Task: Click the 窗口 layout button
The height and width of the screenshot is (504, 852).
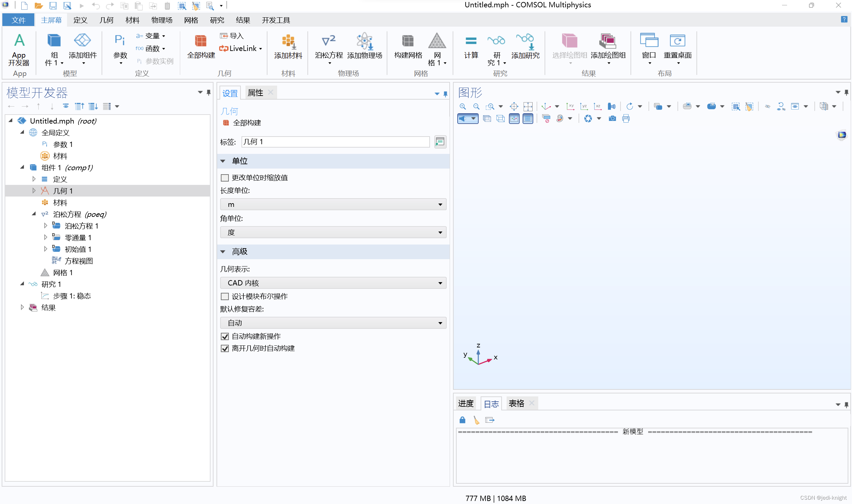Action: click(x=648, y=49)
